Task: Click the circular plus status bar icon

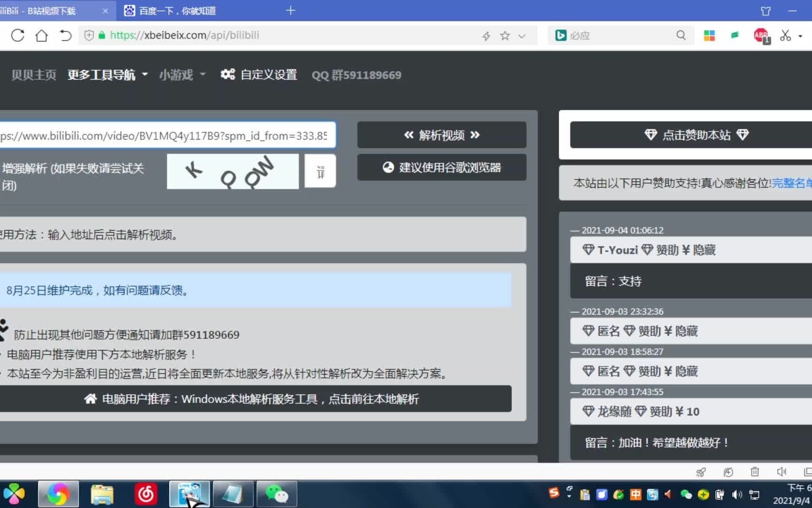Action: pyautogui.click(x=728, y=472)
